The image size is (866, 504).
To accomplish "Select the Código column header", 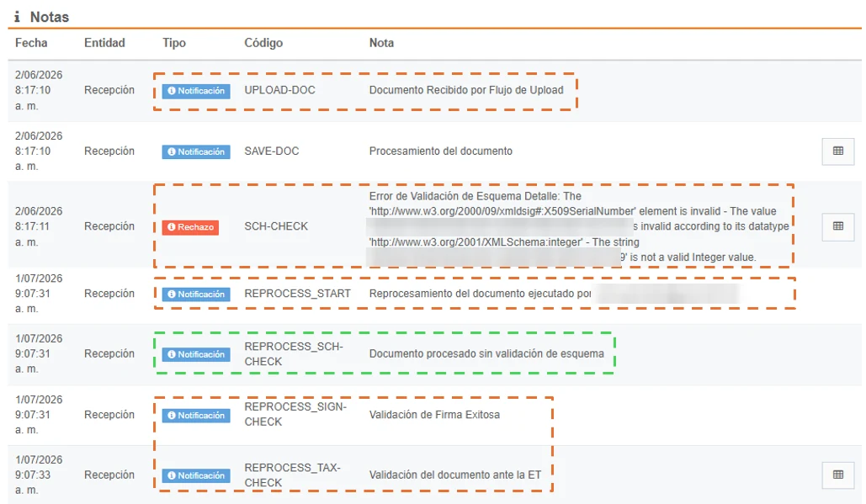I will pyautogui.click(x=263, y=43).
